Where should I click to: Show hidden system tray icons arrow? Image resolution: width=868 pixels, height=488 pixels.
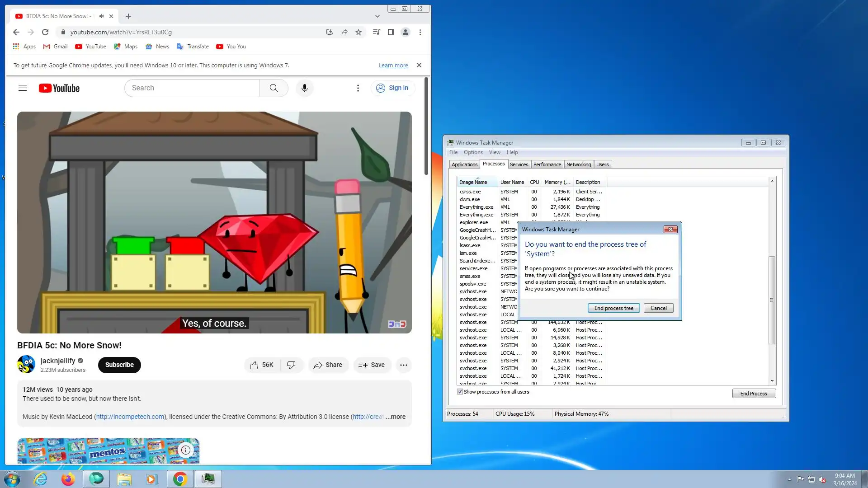click(x=789, y=479)
